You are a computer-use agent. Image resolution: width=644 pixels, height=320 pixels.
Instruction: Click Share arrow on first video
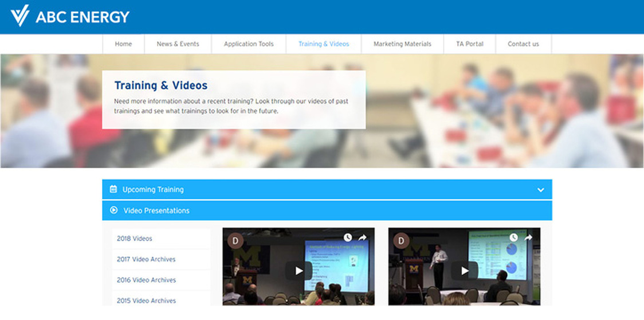[x=363, y=237]
